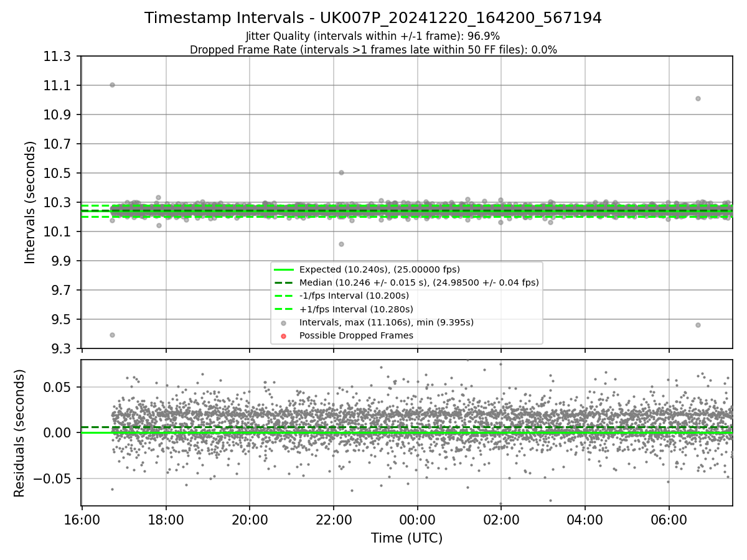Screen dimensions: 747x560
Task: Select the 'Jitter Quality' subtitle line showing 96.9%
Action: click(x=373, y=36)
